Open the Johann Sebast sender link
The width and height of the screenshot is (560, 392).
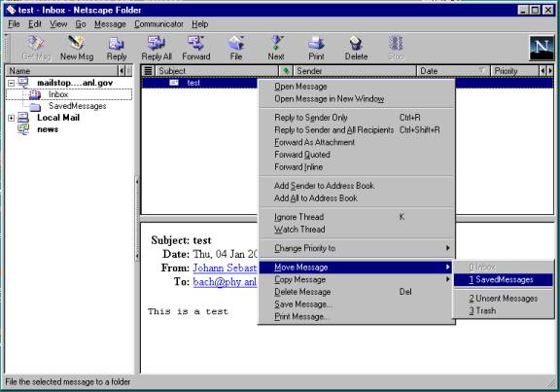225,267
